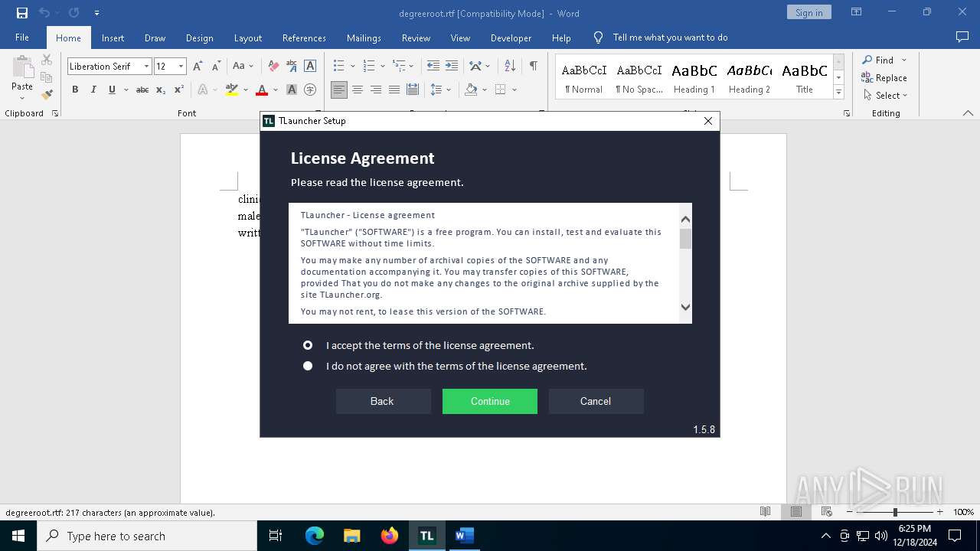The width and height of the screenshot is (980, 551).
Task: Open the File menu tab
Action: coord(22,37)
